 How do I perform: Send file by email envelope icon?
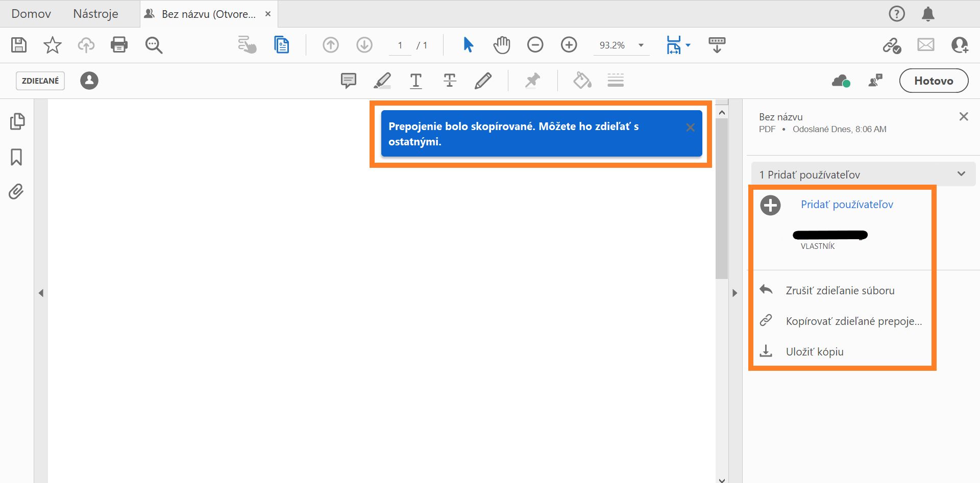pos(926,45)
